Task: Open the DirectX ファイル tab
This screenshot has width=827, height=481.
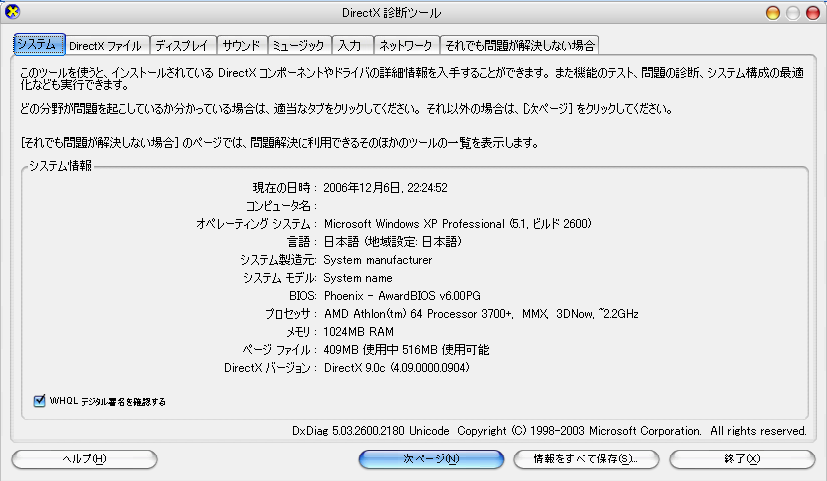Action: pyautogui.click(x=108, y=46)
